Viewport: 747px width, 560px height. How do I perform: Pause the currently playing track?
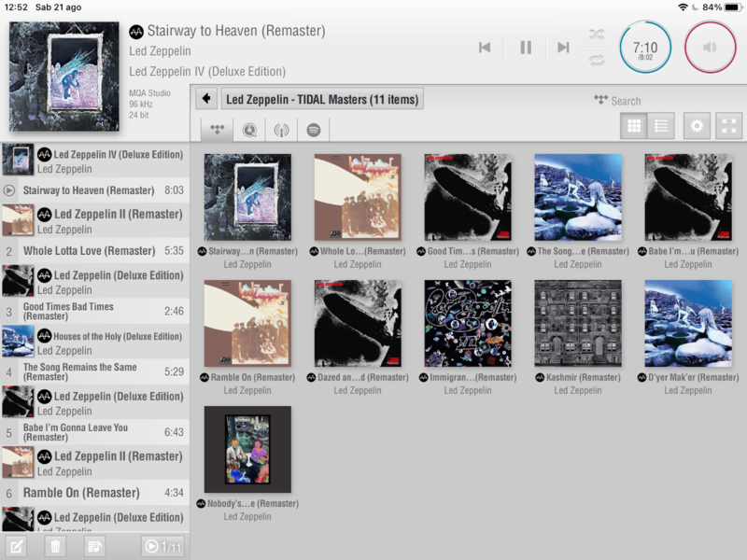click(x=526, y=48)
